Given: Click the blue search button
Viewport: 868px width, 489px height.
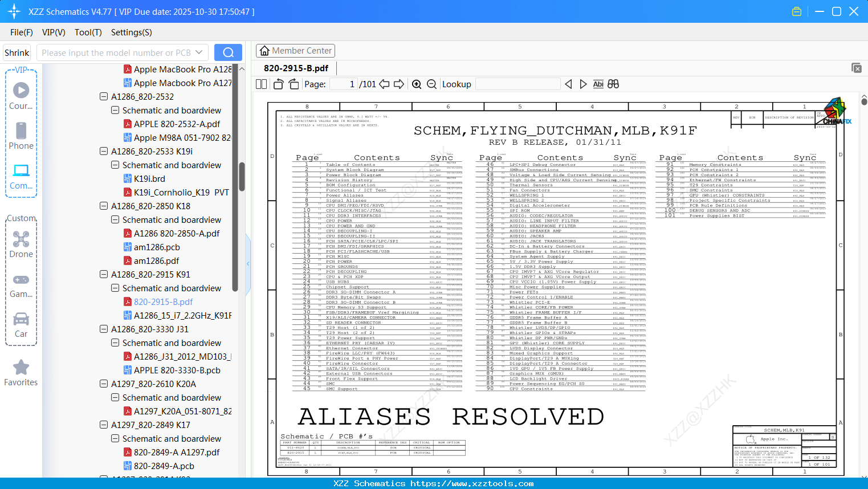Looking at the screenshot, I should tap(228, 52).
